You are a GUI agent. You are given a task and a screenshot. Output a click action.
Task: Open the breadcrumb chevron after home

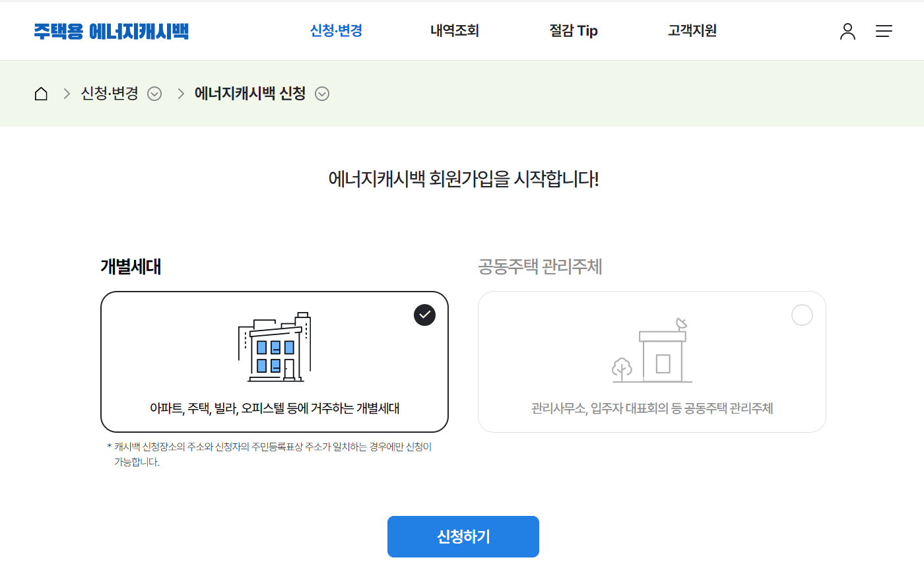tap(66, 94)
